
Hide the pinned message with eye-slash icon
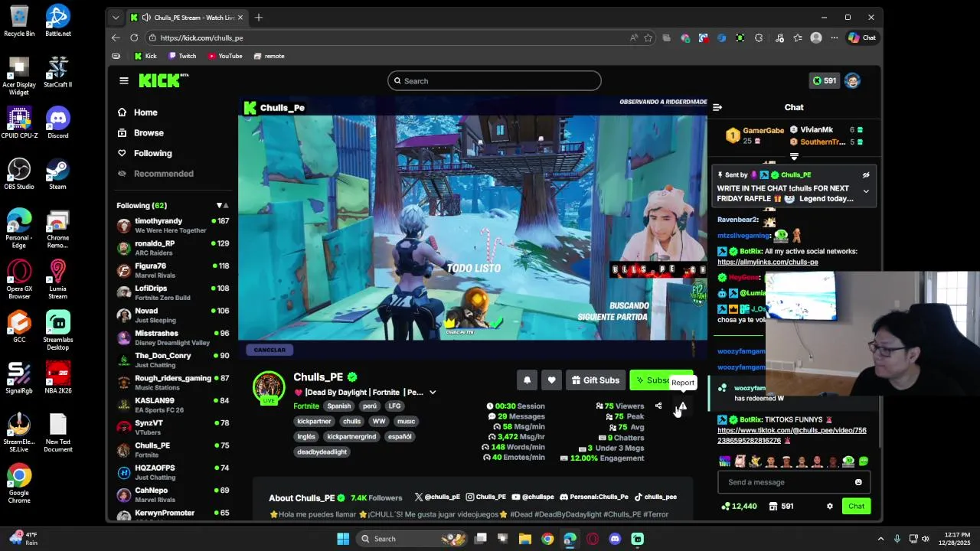pos(866,175)
